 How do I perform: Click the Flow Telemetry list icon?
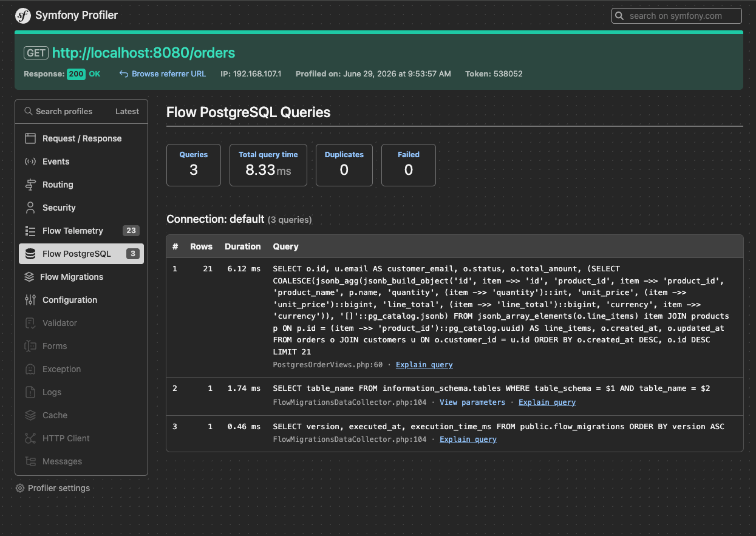point(30,231)
